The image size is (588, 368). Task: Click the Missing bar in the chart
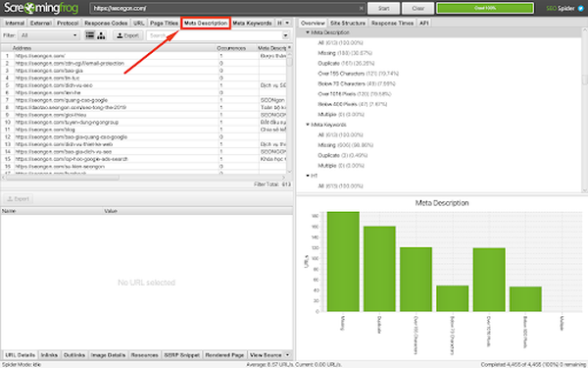[343, 261]
